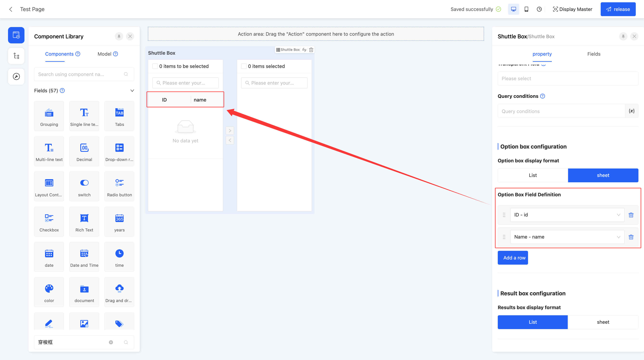The image size is (644, 360).
Task: Delete the ID - id field row
Action: (631, 215)
